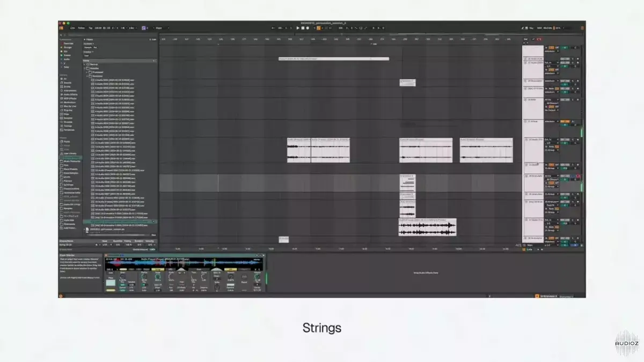Image resolution: width=644 pixels, height=362 pixels.
Task: Toggle the MIDI map mode switch
Action: pyautogui.click(x=539, y=27)
